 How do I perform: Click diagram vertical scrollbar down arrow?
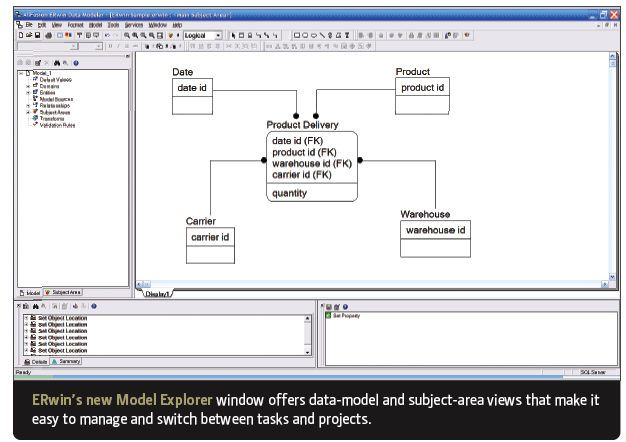coord(612,277)
